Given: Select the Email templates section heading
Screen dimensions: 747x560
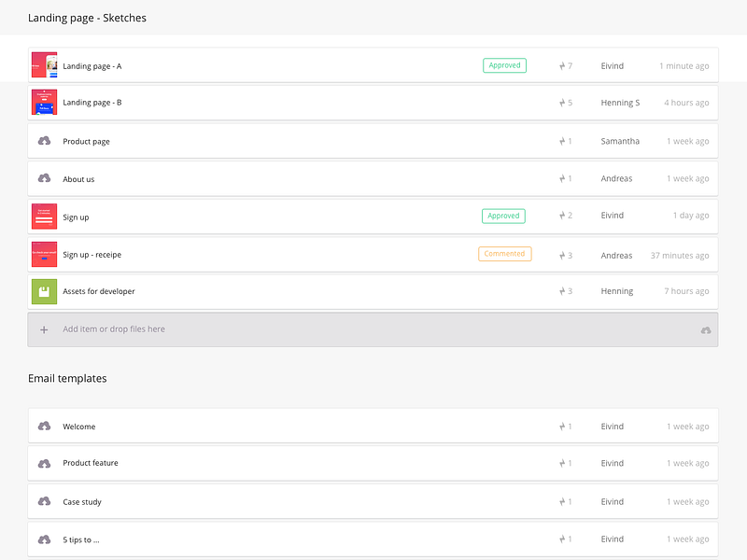Looking at the screenshot, I should (x=67, y=379).
